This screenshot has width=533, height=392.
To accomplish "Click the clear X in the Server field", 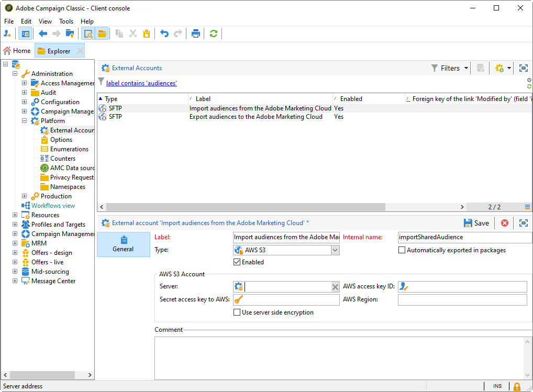I will point(335,287).
